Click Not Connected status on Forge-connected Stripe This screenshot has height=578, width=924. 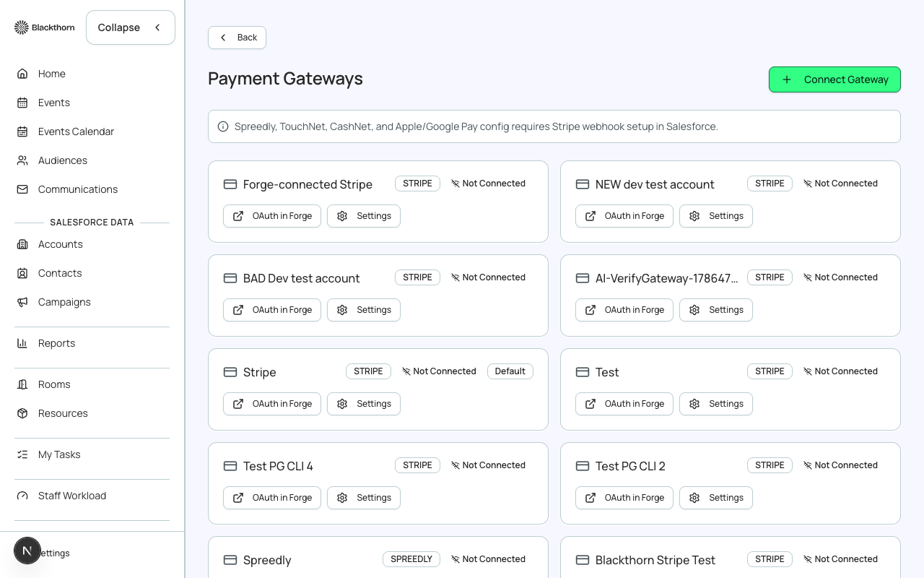pyautogui.click(x=488, y=184)
